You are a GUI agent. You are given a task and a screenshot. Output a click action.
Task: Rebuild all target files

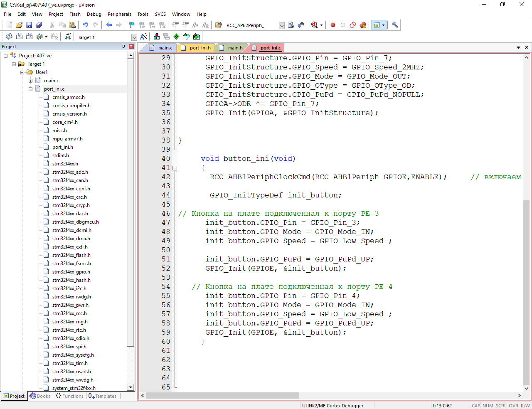pos(29,37)
